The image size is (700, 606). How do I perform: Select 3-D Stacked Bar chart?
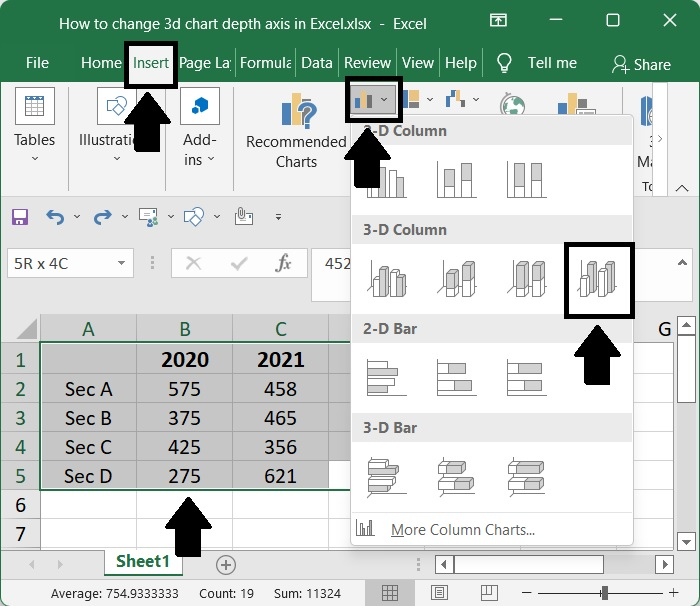456,477
